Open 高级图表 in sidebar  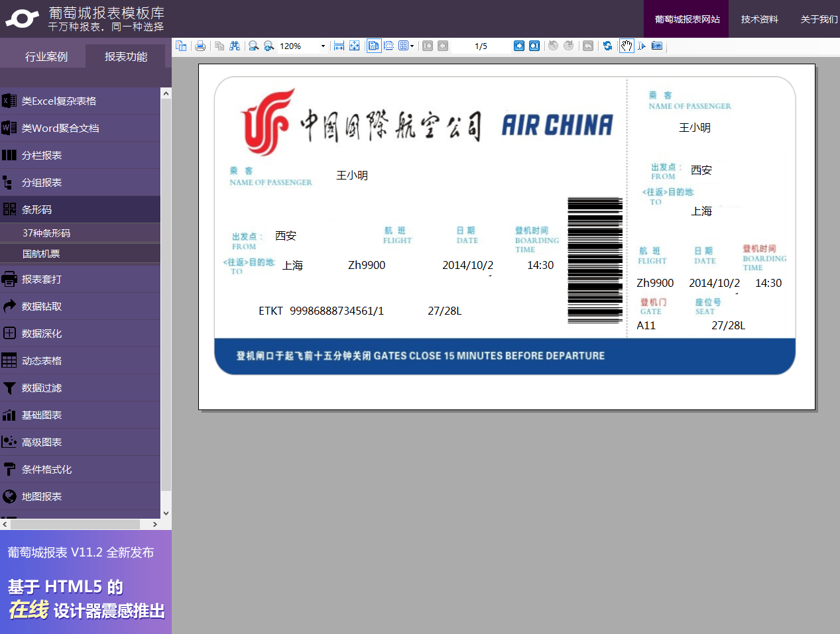80,442
